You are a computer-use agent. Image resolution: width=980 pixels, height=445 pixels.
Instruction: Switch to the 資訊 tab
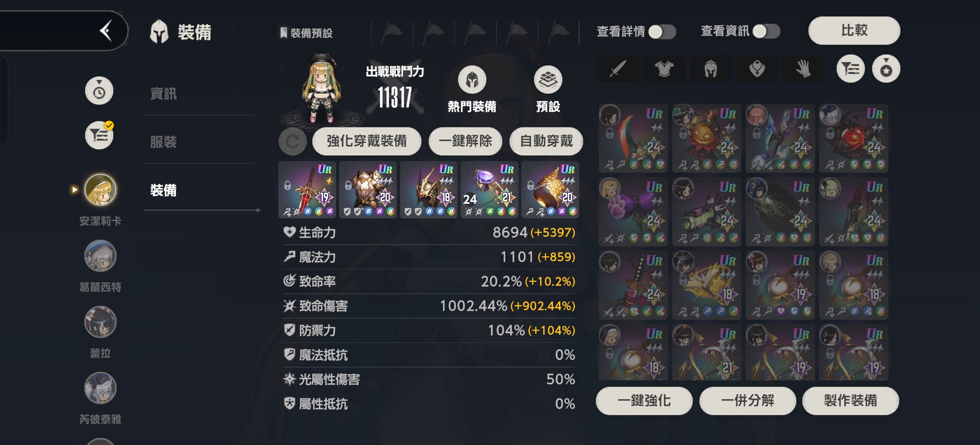tap(163, 94)
